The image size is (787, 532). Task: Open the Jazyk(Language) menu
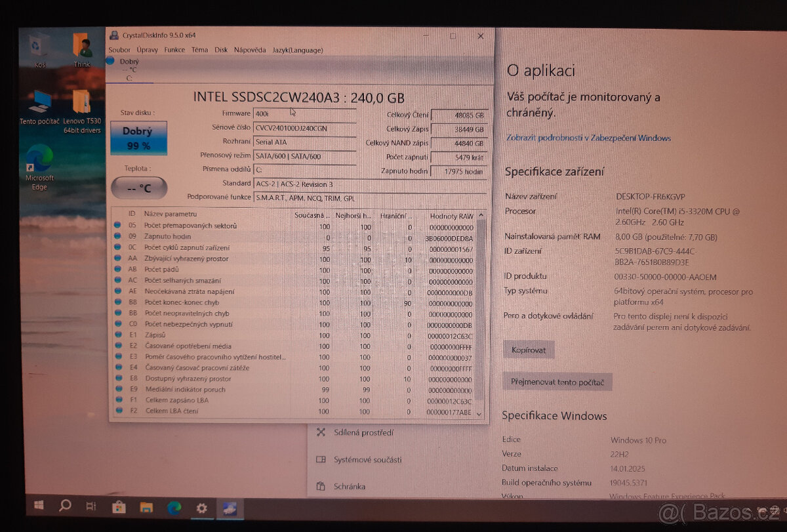[x=299, y=50]
